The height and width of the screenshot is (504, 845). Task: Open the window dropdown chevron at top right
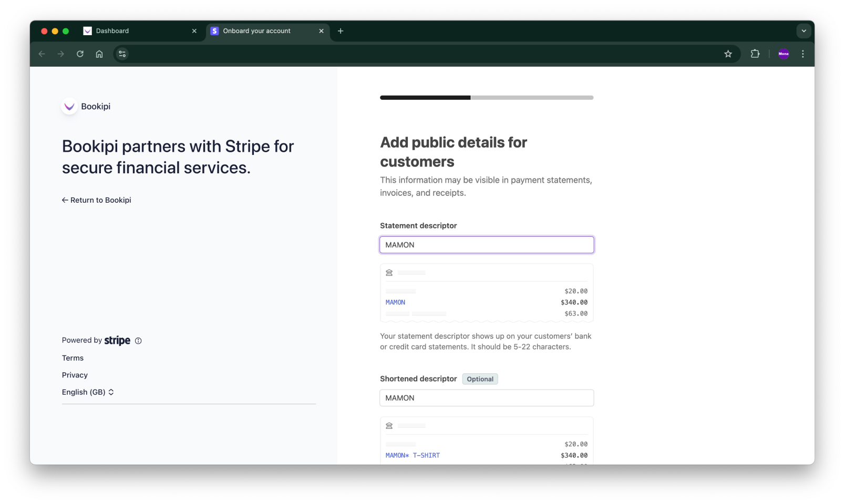coord(803,31)
